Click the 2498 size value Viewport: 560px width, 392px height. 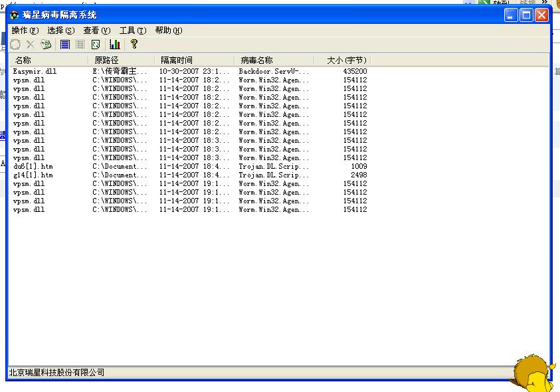click(359, 175)
